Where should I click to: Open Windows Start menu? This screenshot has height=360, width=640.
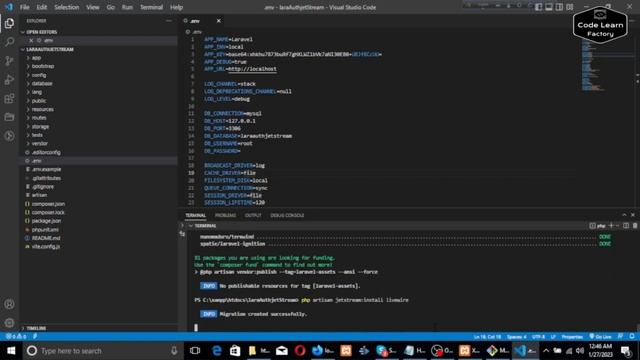11,351
